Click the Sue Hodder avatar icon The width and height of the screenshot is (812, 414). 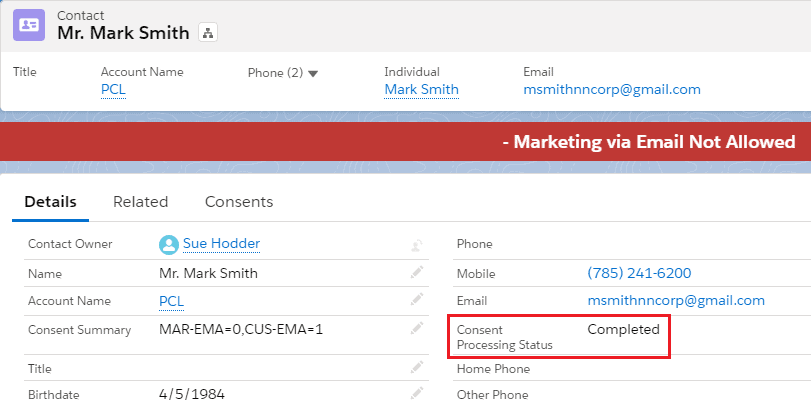169,245
